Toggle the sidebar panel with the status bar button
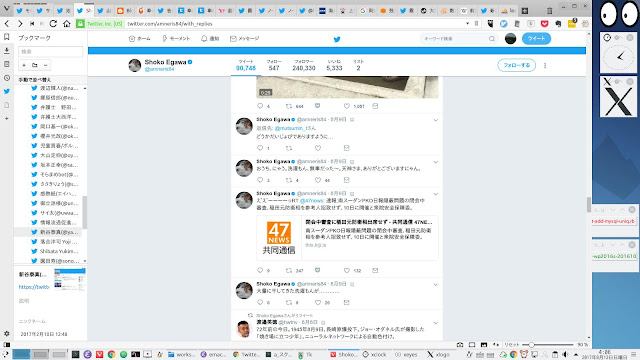Image resolution: width=640 pixels, height=360 pixels. pos(7,345)
